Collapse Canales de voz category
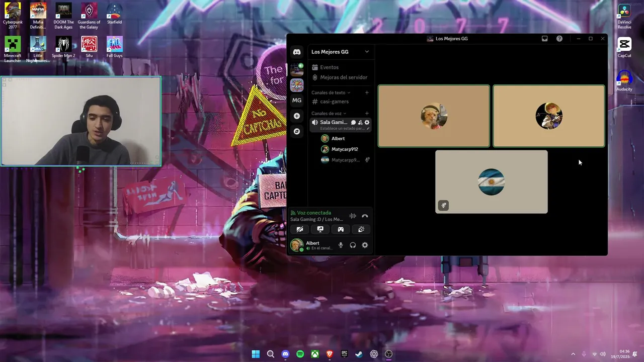Screen dimensions: 644x362 (329, 113)
